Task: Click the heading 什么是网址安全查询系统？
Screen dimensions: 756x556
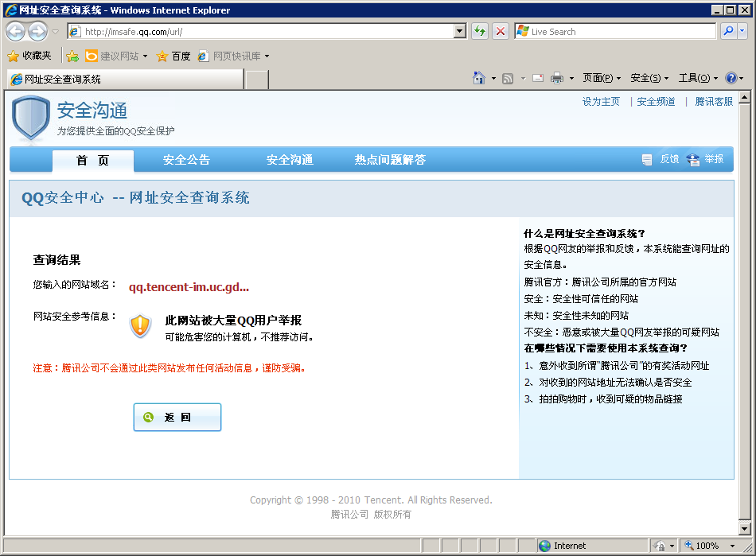Action: [x=584, y=234]
